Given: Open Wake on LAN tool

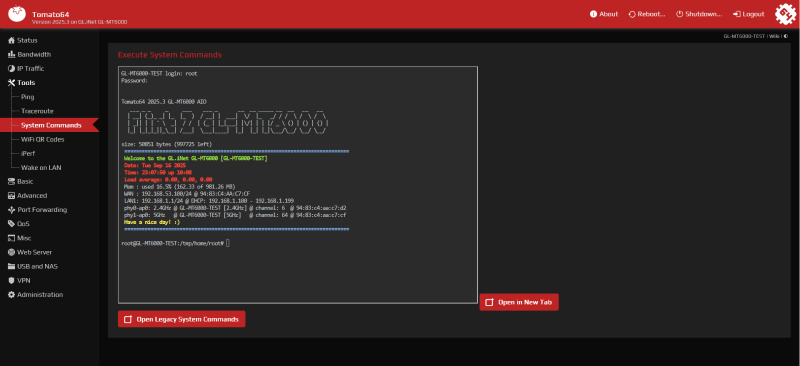Looking at the screenshot, I should click(41, 167).
